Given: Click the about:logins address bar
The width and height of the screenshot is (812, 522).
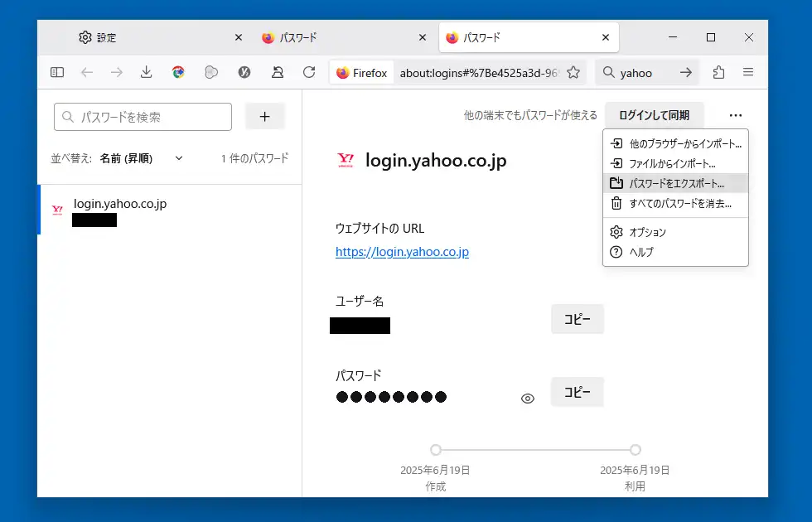Looking at the screenshot, I should [479, 73].
